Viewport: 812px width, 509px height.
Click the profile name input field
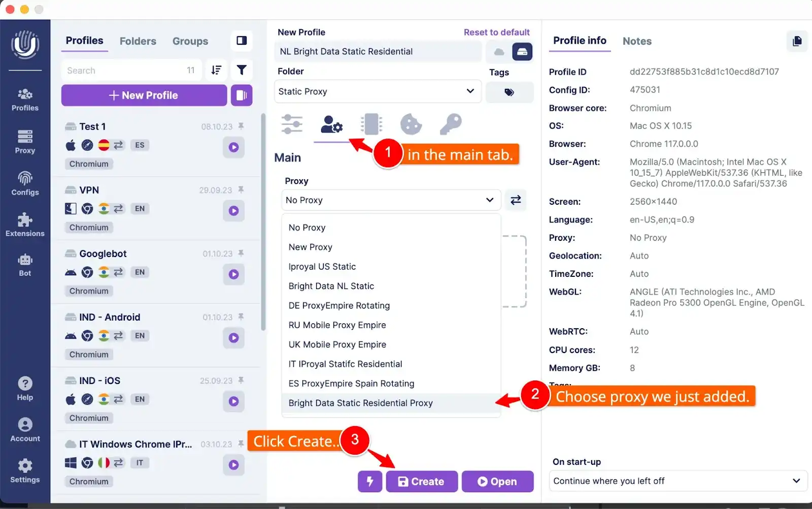click(378, 52)
